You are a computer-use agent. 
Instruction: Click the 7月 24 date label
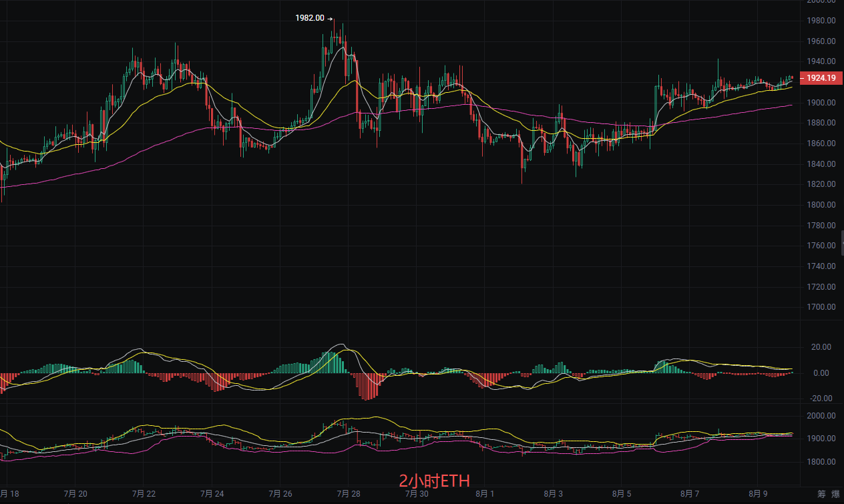(212, 494)
